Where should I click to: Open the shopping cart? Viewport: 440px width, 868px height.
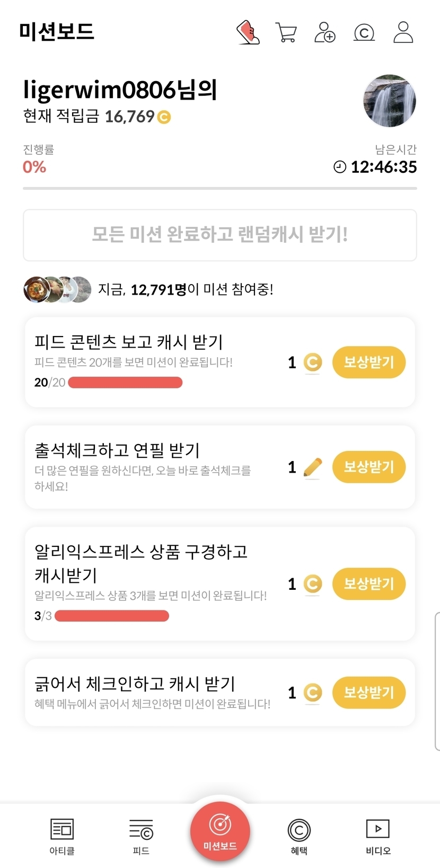pyautogui.click(x=286, y=32)
